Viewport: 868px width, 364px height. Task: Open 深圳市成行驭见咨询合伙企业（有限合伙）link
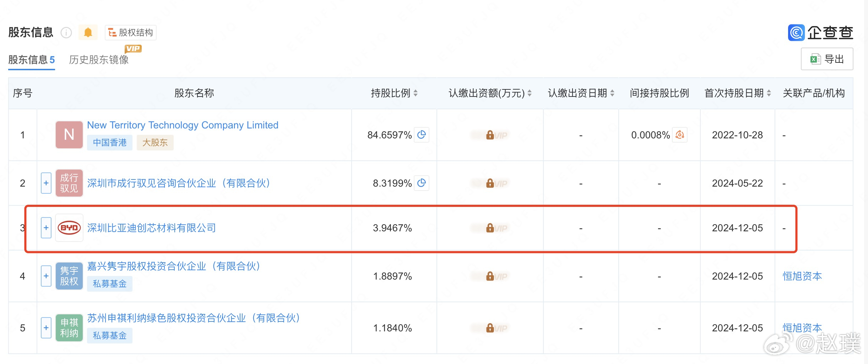pyautogui.click(x=179, y=183)
